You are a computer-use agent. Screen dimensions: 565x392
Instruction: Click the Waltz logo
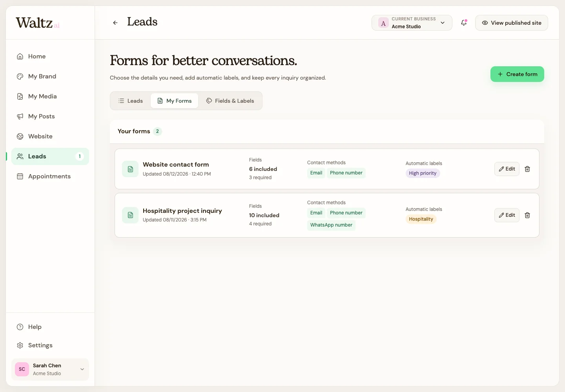(37, 23)
